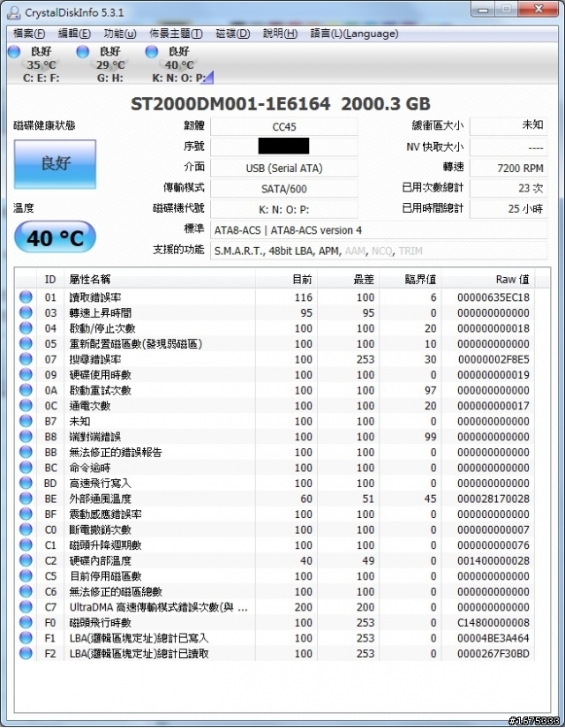Click the ID column header
This screenshot has width=565, height=728.
(x=50, y=280)
